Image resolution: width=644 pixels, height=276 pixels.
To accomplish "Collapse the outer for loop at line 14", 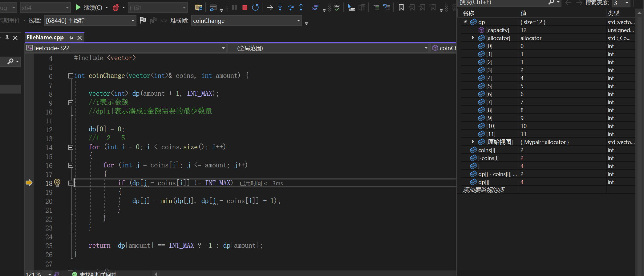I will click(71, 147).
